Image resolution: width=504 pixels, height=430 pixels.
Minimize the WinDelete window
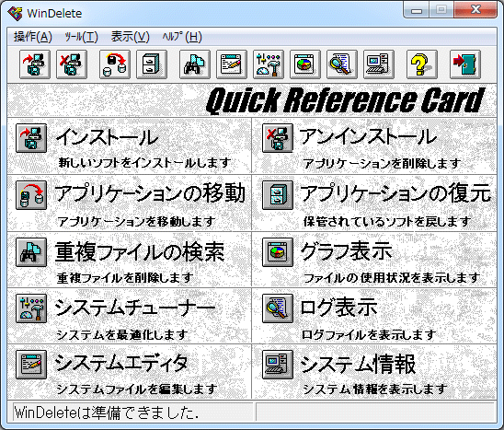click(417, 10)
